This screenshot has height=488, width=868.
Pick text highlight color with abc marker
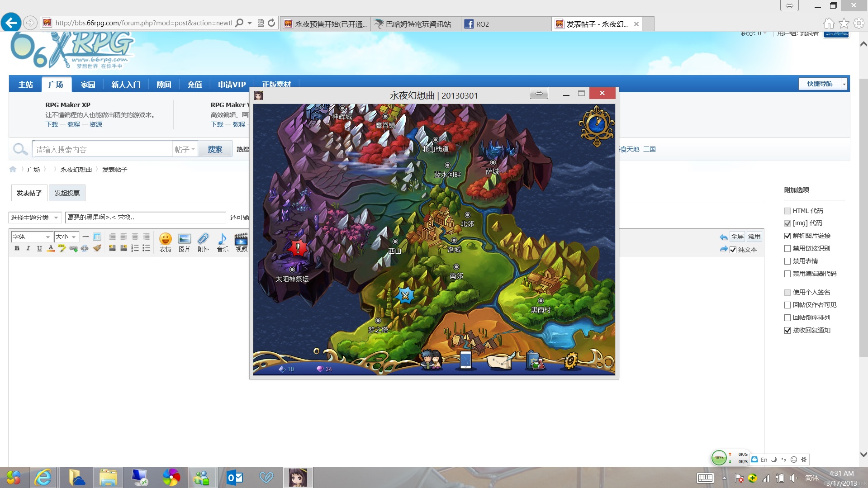[x=62, y=248]
